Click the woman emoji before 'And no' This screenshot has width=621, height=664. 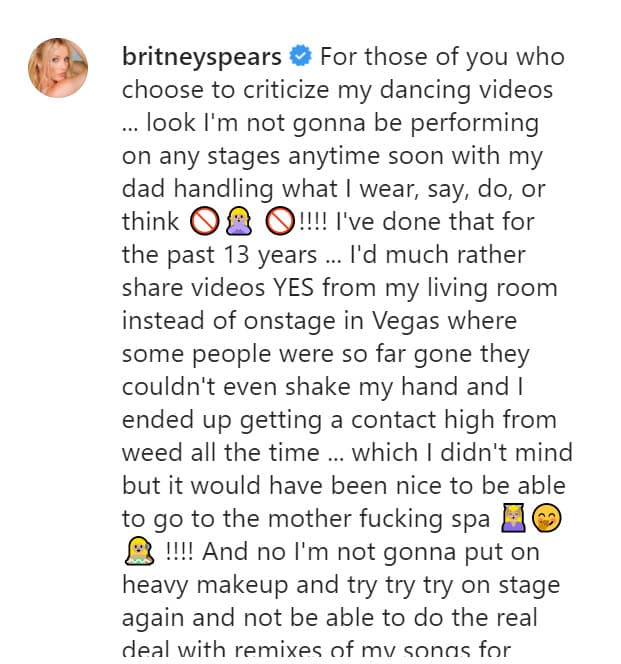(137, 551)
